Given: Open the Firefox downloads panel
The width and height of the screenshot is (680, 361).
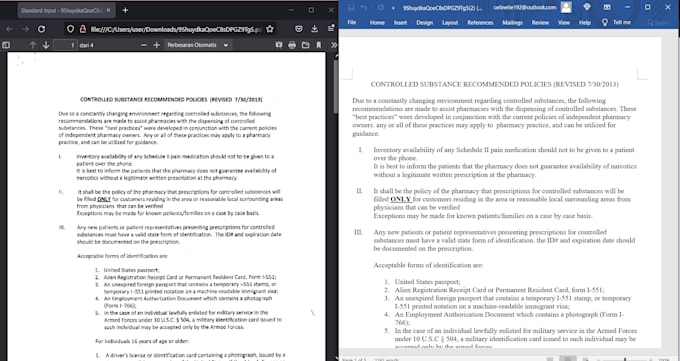Looking at the screenshot, I should pyautogui.click(x=314, y=29).
